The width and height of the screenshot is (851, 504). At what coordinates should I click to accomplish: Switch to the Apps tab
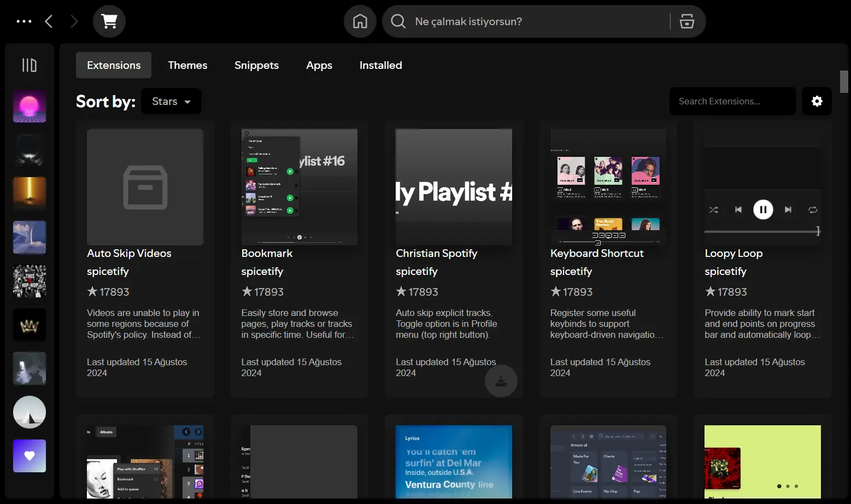319,65
